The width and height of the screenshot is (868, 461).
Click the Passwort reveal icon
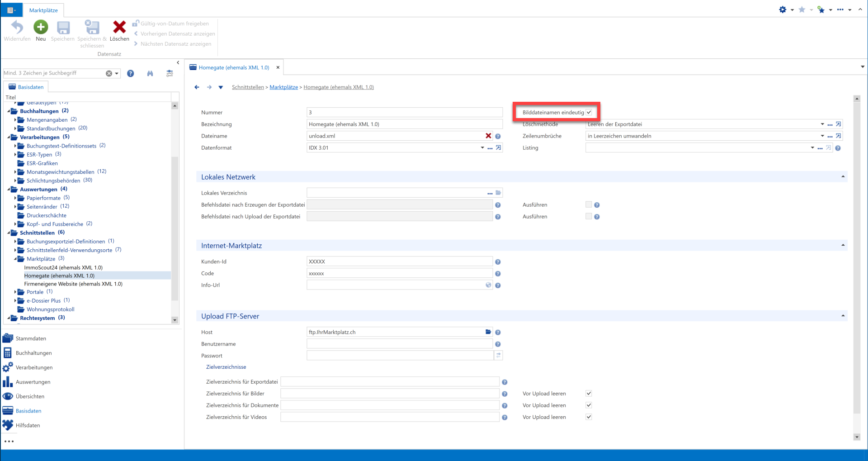point(498,356)
